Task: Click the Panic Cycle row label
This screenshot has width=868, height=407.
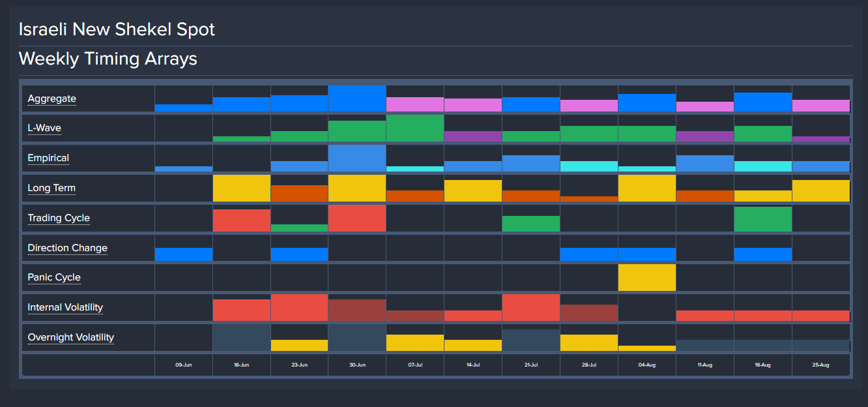Action: pyautogui.click(x=54, y=278)
